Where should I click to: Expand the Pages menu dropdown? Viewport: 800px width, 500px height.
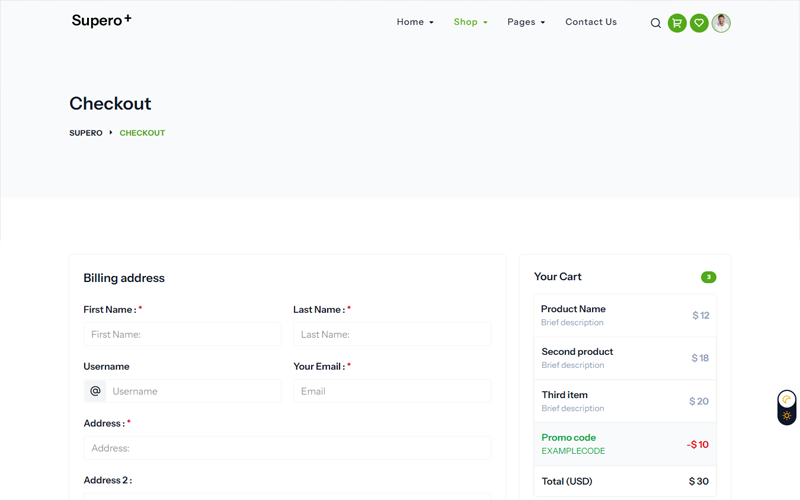coord(526,22)
